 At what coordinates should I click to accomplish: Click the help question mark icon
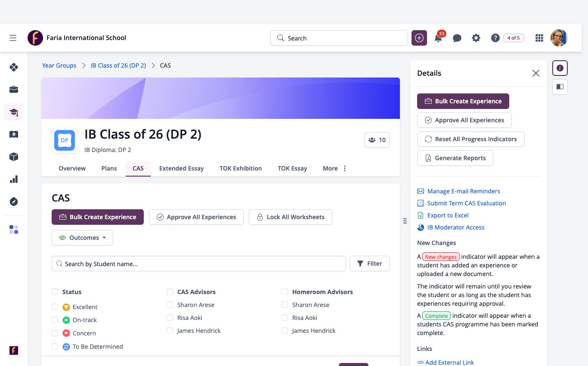pos(495,38)
